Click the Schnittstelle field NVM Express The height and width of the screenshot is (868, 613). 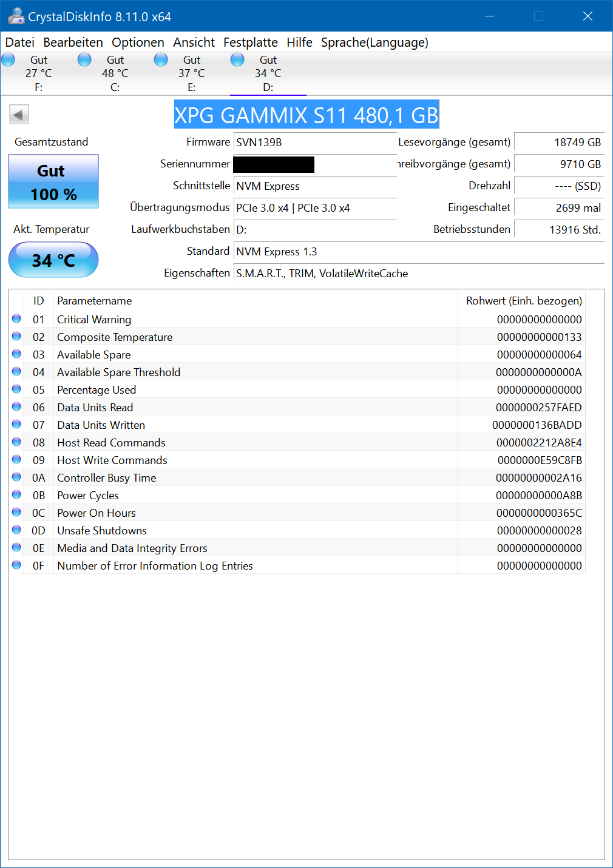point(315,186)
